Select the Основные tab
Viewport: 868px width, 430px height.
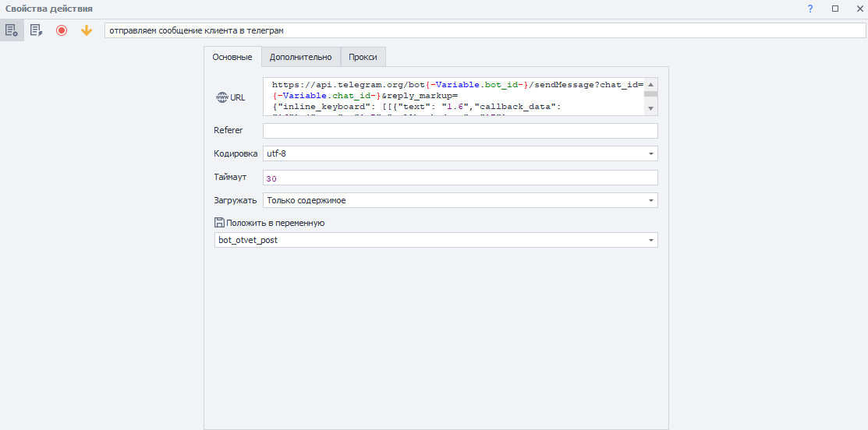coord(232,57)
